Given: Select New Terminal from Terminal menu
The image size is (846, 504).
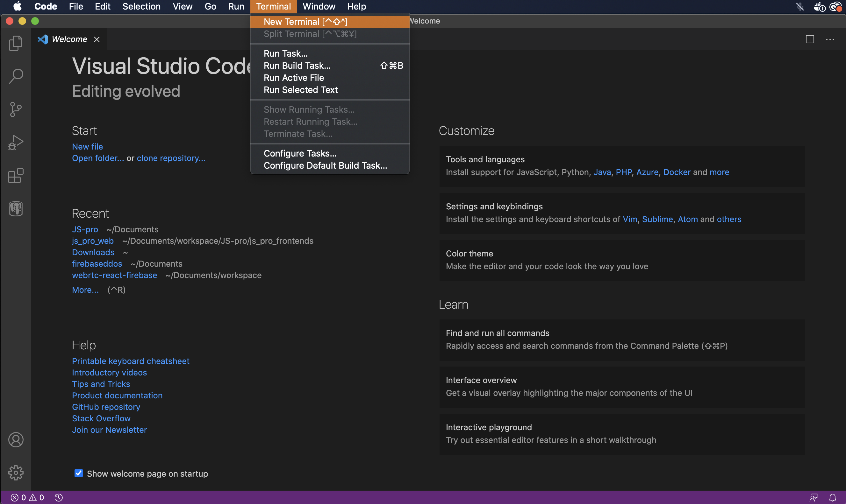Looking at the screenshot, I should click(305, 22).
